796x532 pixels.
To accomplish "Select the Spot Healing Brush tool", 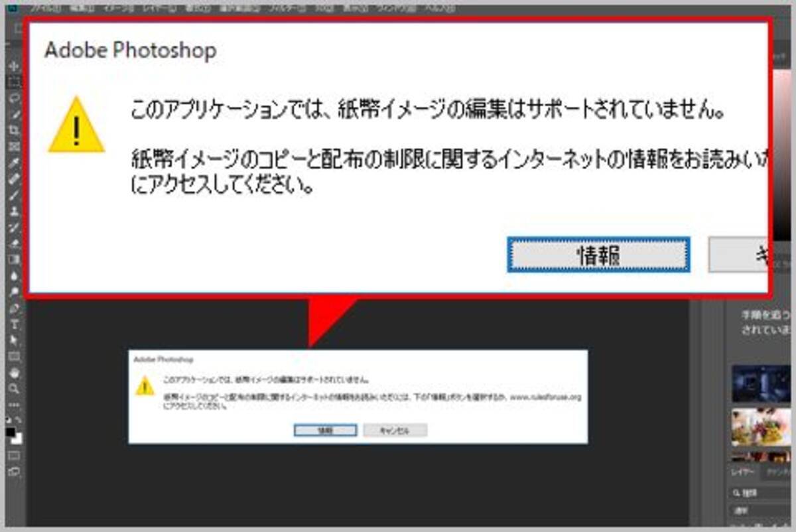I will click(14, 179).
